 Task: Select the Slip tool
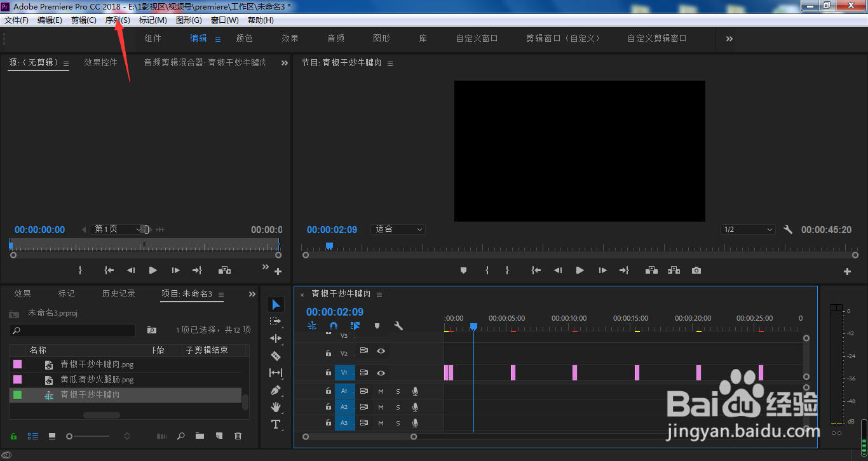pyautogui.click(x=276, y=373)
